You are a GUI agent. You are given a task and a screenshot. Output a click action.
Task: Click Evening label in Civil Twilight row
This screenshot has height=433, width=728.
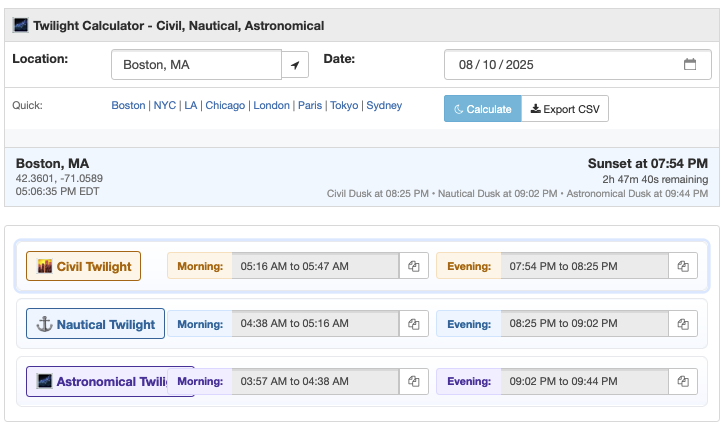469,266
